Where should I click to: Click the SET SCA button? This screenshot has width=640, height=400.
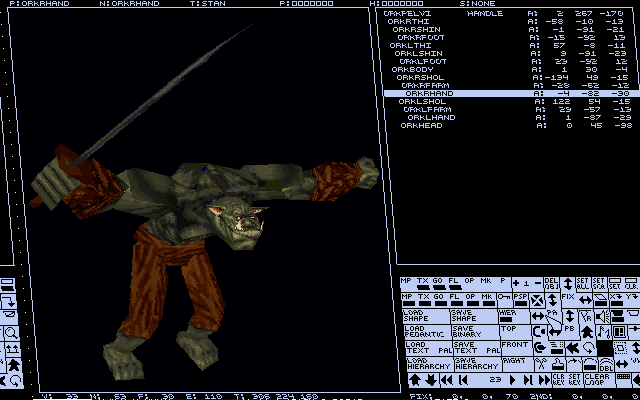[x=599, y=284]
